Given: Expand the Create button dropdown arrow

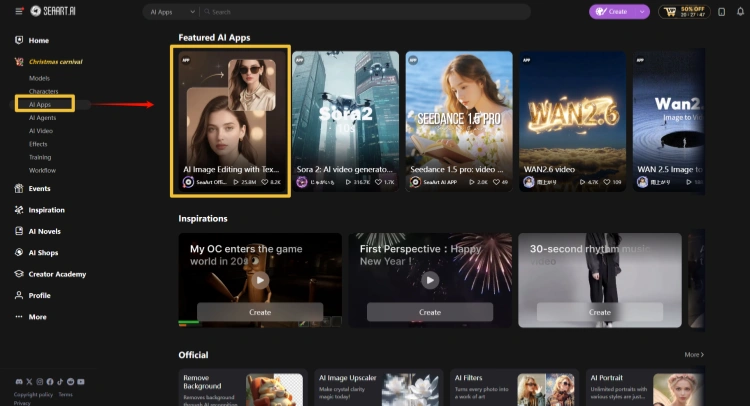Looking at the screenshot, I should 640,12.
